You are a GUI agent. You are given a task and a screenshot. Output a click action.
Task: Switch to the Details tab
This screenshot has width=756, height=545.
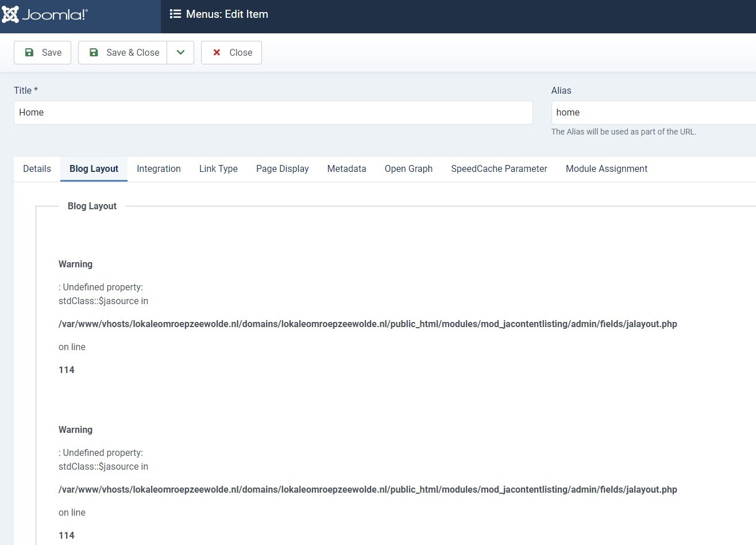coord(37,168)
